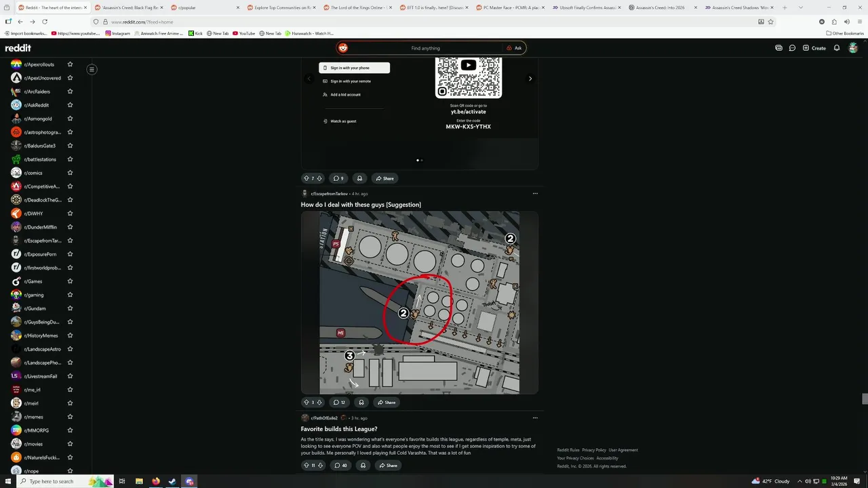The image size is (868, 488).
Task: Open r/DunderMifflin community
Action: click(x=41, y=227)
